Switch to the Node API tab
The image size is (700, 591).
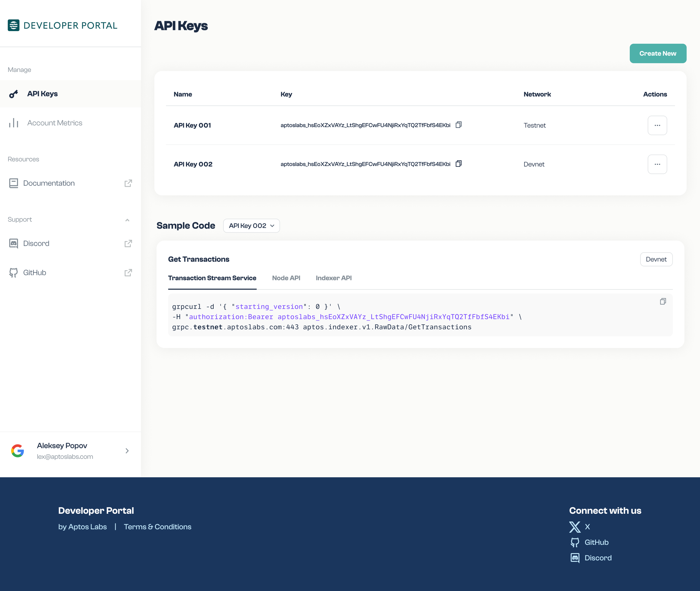tap(286, 278)
